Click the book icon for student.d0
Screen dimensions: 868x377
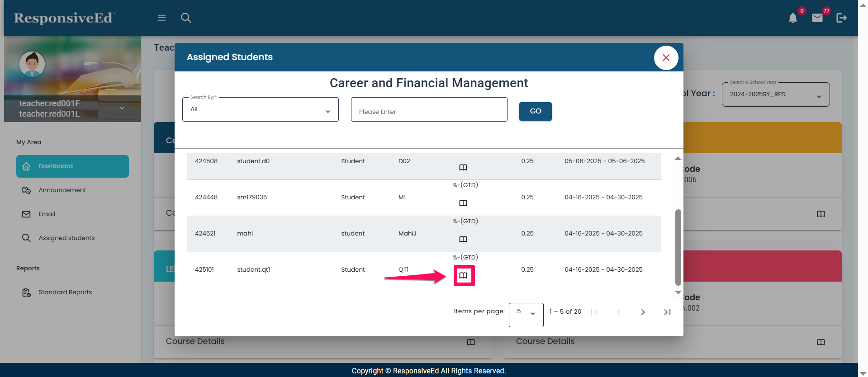pyautogui.click(x=463, y=167)
